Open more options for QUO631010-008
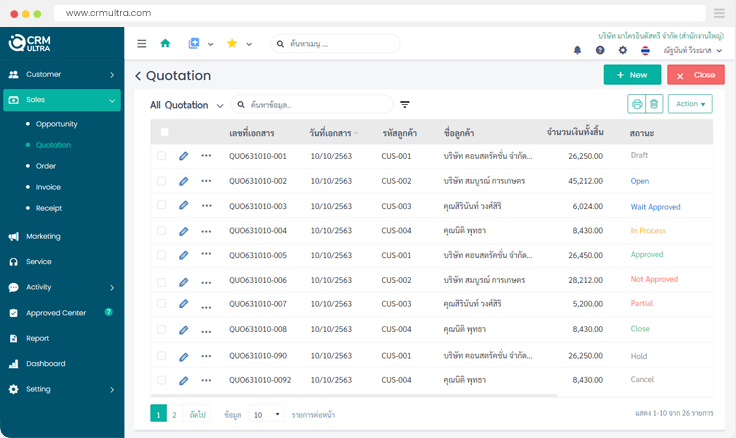Viewport: 736px width, 438px height. [206, 331]
